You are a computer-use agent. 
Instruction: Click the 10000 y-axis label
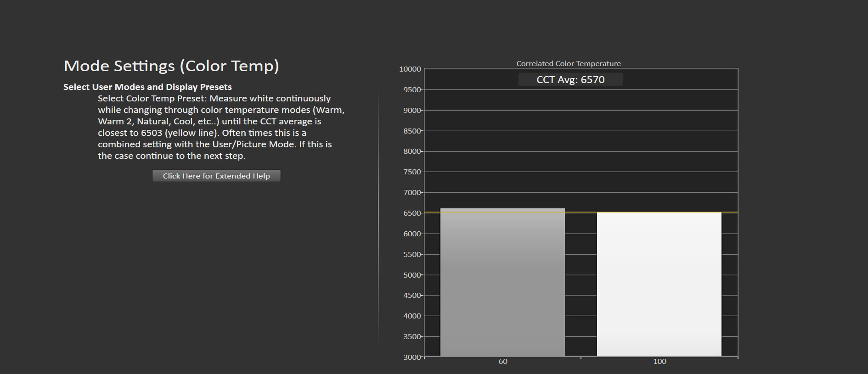pyautogui.click(x=410, y=69)
